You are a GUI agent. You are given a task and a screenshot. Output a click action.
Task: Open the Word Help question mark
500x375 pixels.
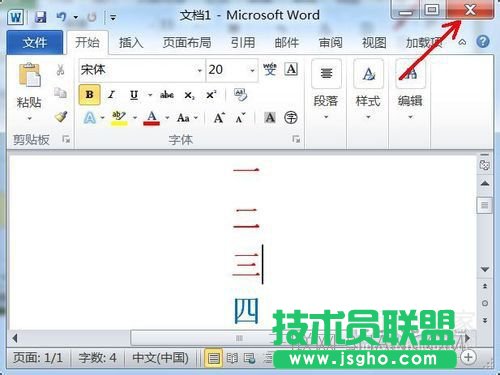[x=483, y=42]
